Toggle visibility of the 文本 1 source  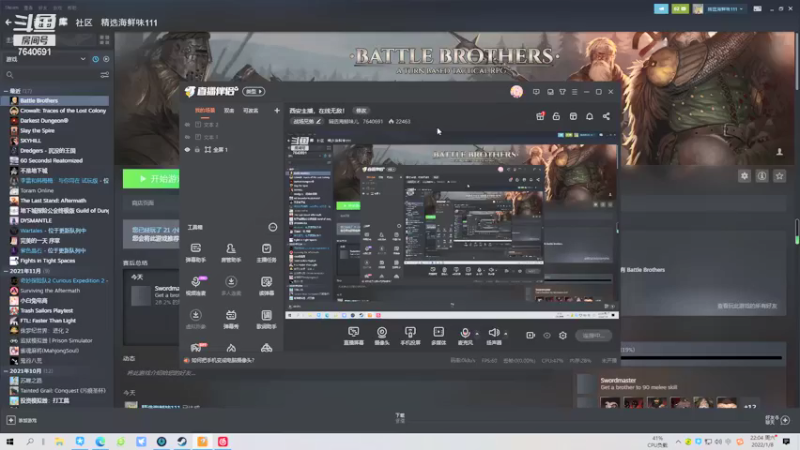[x=187, y=137]
